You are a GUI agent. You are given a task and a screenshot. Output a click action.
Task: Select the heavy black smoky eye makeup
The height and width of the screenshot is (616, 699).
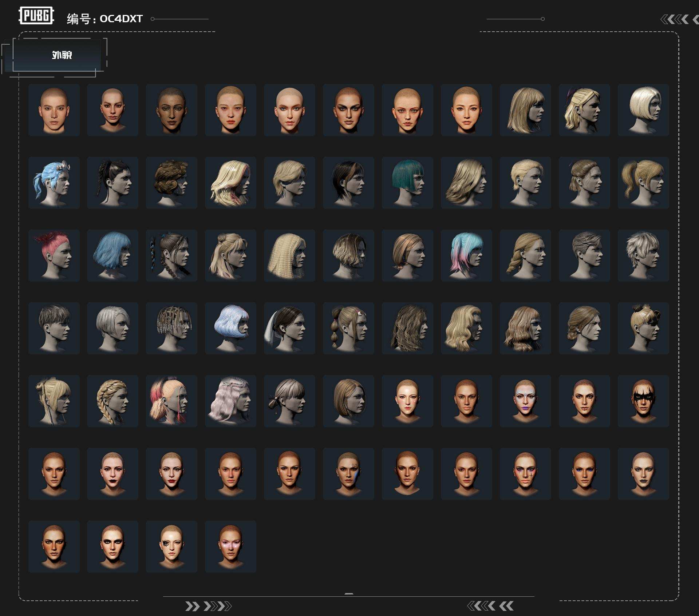(x=112, y=547)
